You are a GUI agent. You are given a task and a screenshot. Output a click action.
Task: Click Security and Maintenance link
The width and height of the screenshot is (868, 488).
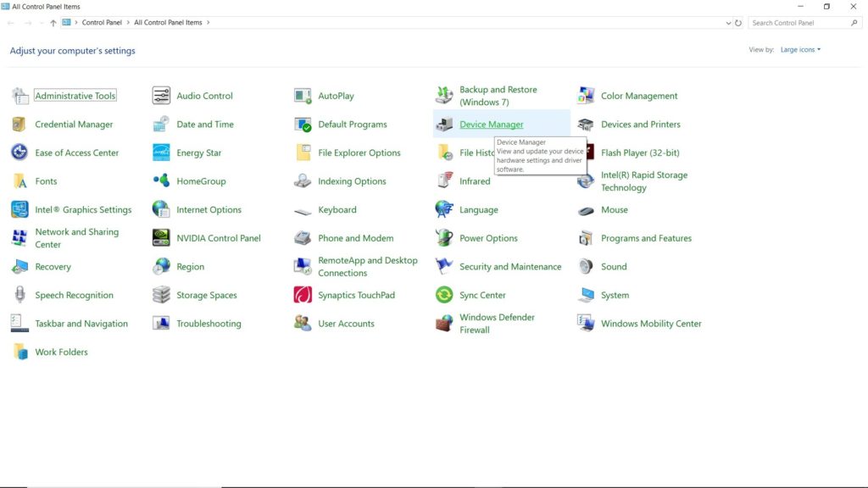tap(510, 267)
